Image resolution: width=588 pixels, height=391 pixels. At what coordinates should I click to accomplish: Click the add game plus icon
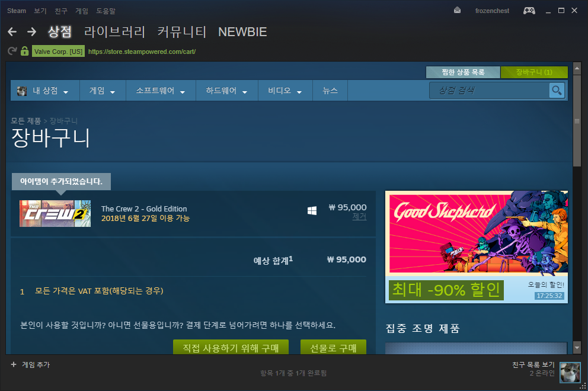[14, 365]
